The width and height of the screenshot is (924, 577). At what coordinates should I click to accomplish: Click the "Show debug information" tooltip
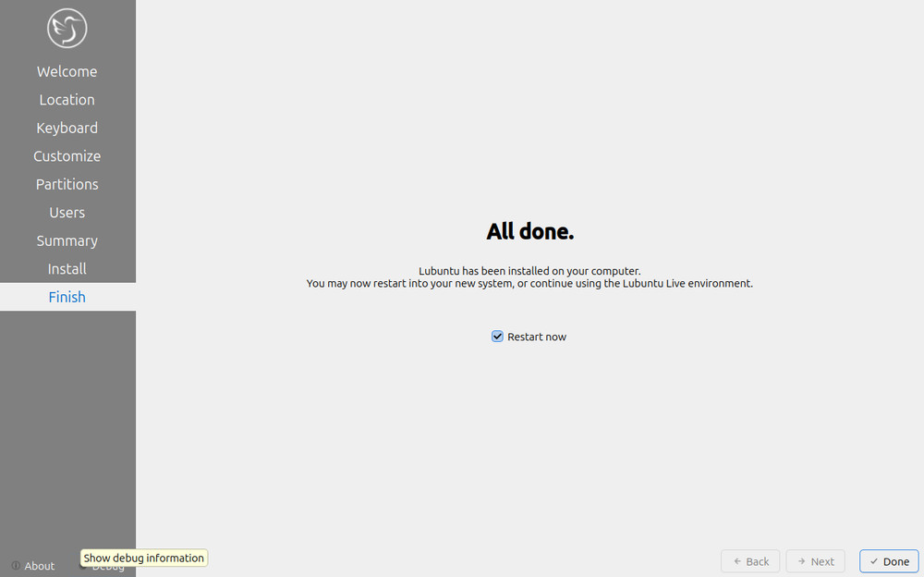click(x=144, y=558)
